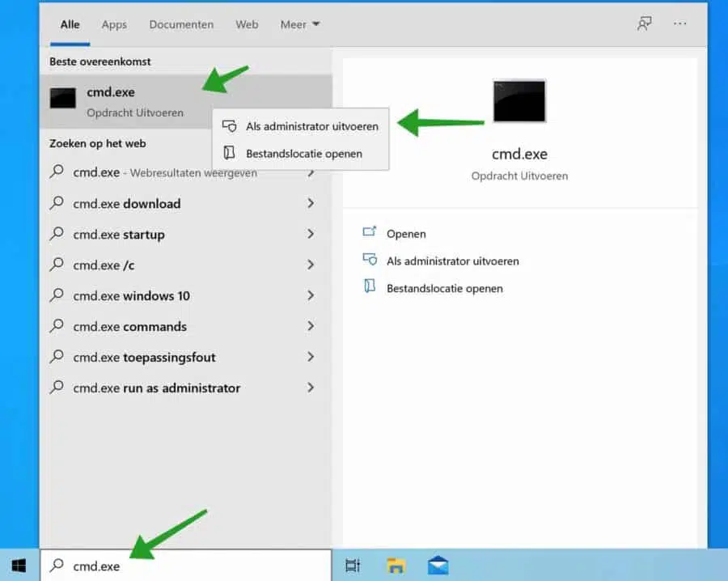Viewport: 728px width, 581px height.
Task: Expand chevron for 'cmd.exe startup'
Action: 311,234
